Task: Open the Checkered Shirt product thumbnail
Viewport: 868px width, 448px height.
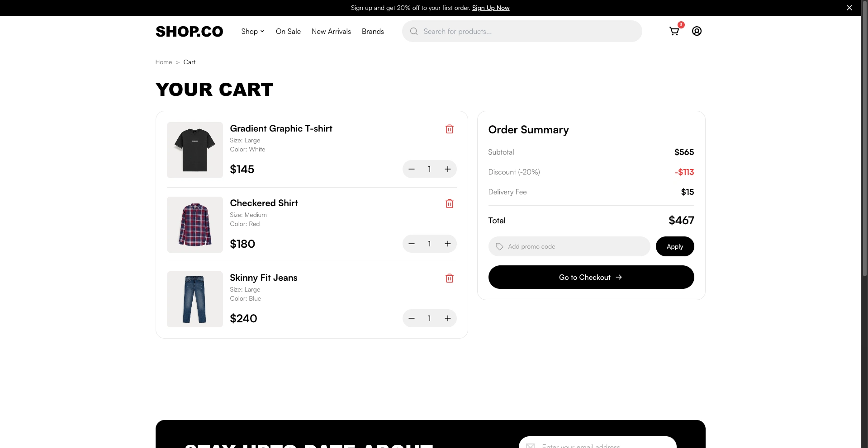Action: tap(195, 225)
